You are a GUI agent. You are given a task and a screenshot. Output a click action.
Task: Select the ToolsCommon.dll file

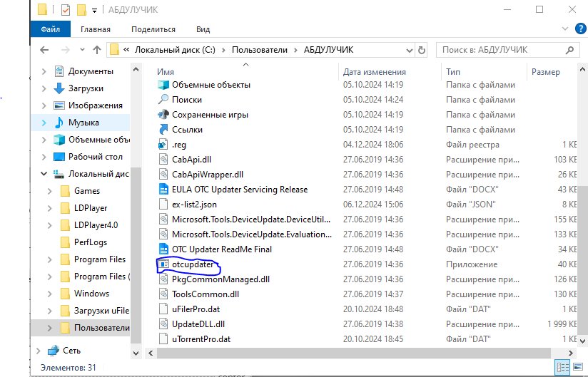(x=205, y=294)
